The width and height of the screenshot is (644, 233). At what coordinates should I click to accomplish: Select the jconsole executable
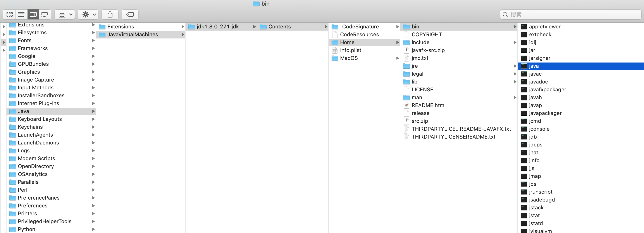(539, 129)
